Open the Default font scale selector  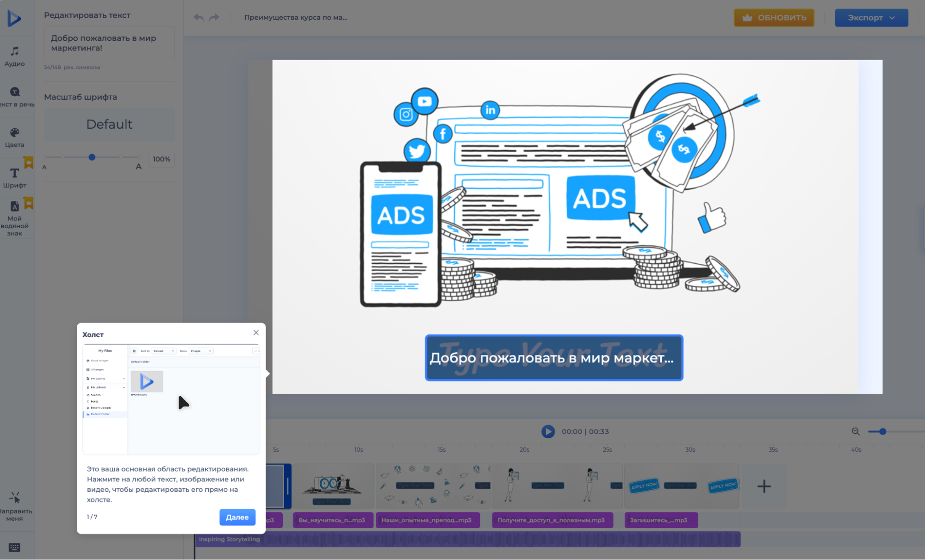point(109,124)
